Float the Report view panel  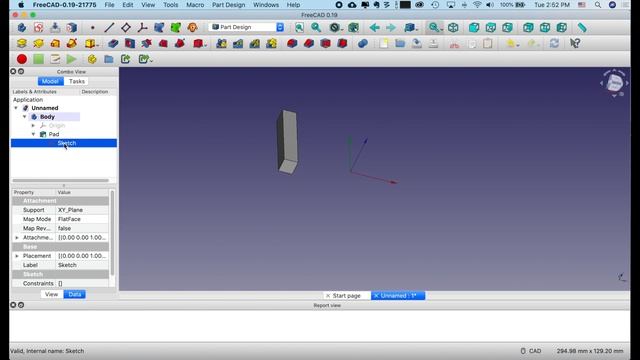[x=21, y=305]
